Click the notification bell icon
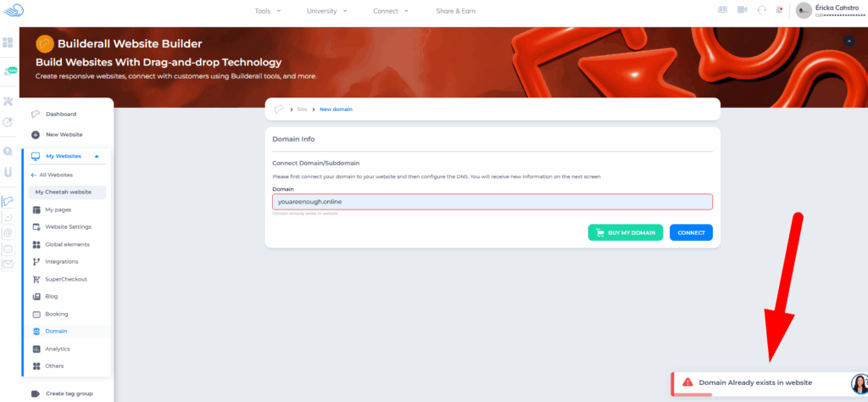This screenshot has width=868, height=402. 779,10
